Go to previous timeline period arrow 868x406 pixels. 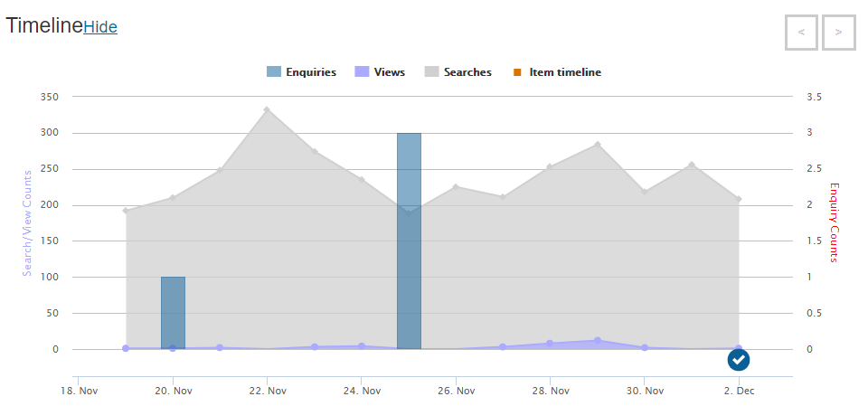[801, 33]
